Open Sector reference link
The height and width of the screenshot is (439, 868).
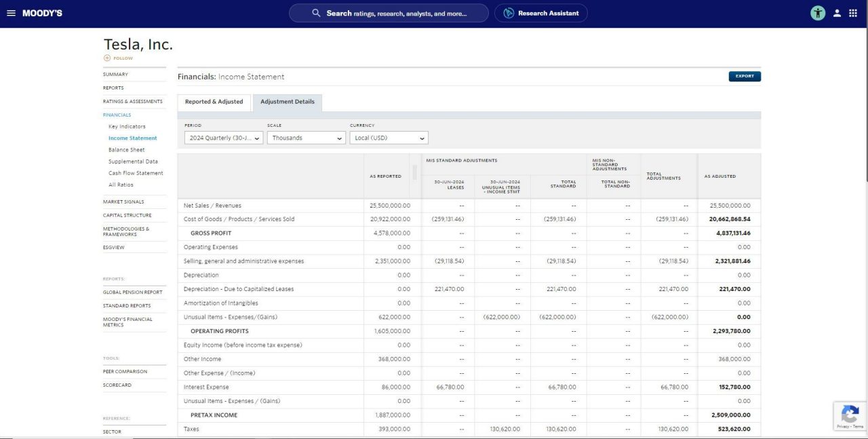112,432
